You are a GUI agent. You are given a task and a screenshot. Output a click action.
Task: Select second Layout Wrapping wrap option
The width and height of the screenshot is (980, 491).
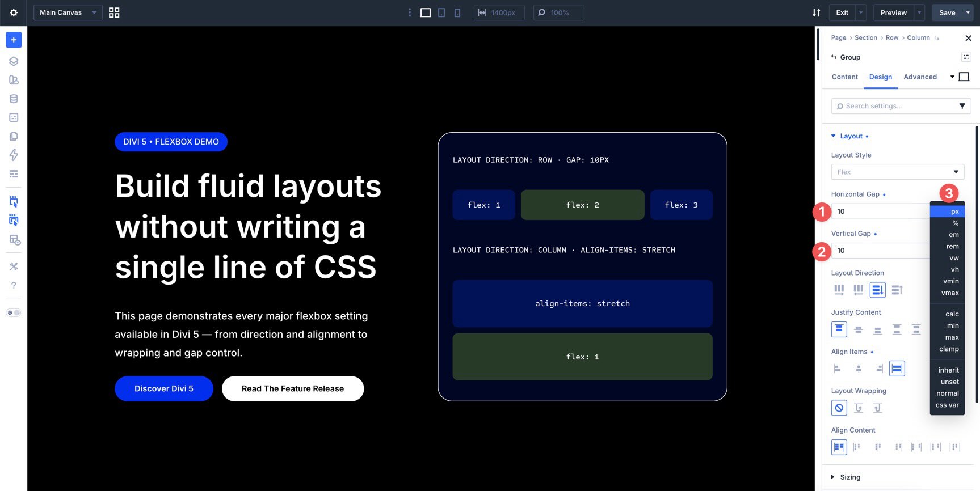859,408
